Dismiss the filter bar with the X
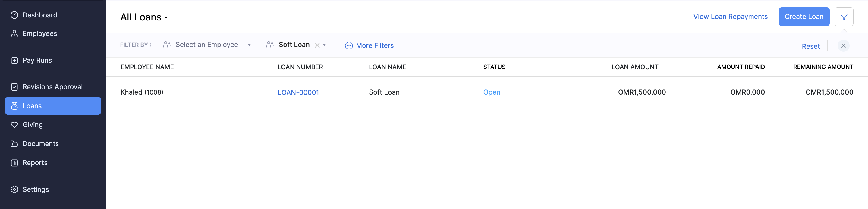 click(843, 46)
